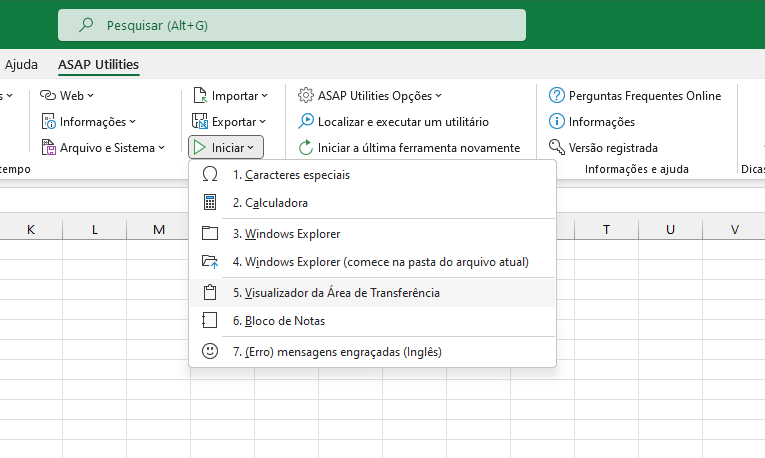
Task: Select column L header
Action: 95,229
